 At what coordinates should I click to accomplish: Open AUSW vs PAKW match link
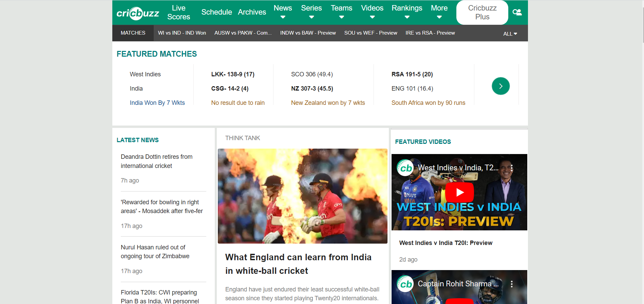pos(243,33)
